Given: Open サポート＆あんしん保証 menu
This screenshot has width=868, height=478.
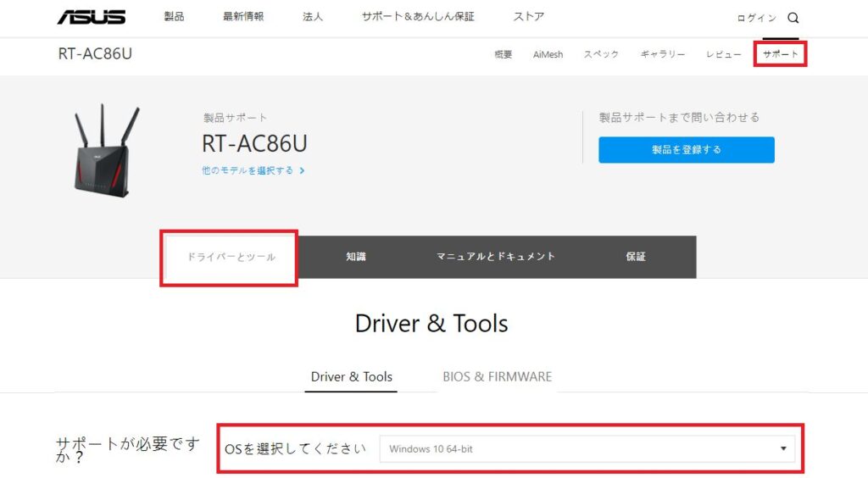Looking at the screenshot, I should tap(418, 17).
